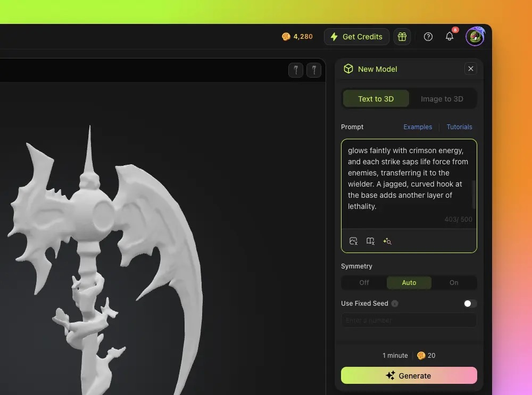Image resolution: width=532 pixels, height=395 pixels.
Task: Click the remove image reference icon under the prompt
Action: point(353,241)
